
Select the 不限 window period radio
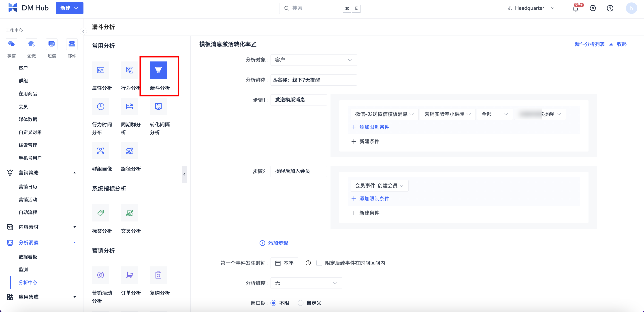click(x=273, y=303)
